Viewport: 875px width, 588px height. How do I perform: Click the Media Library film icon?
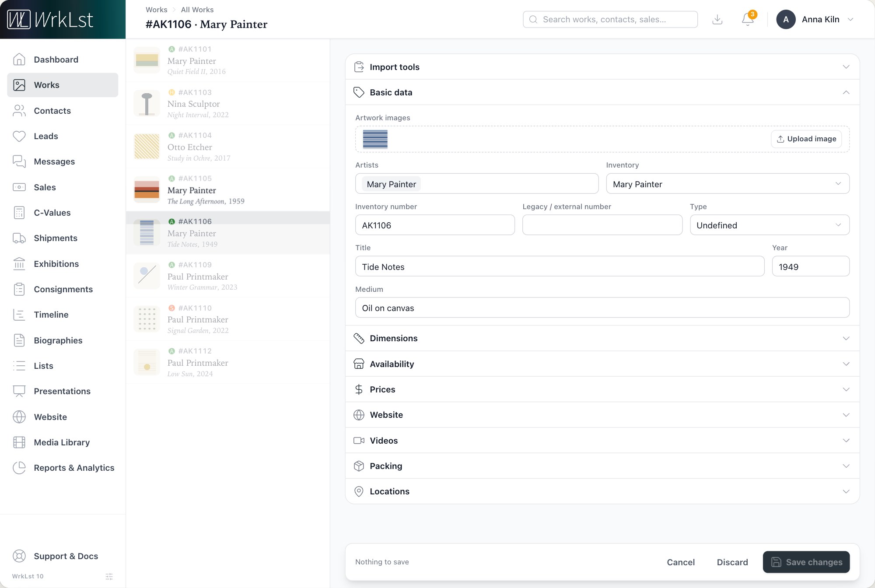point(19,442)
